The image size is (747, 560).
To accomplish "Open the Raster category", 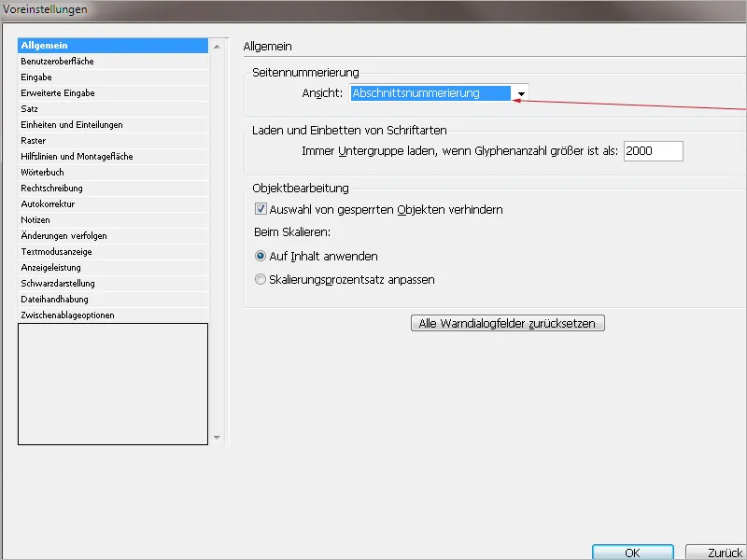I will tap(113, 141).
